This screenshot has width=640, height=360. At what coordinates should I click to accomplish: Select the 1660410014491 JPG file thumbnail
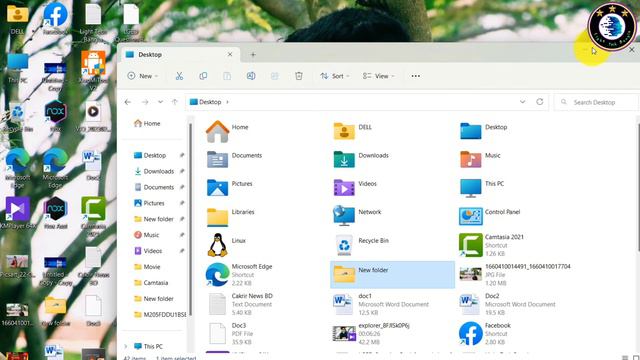coord(470,274)
